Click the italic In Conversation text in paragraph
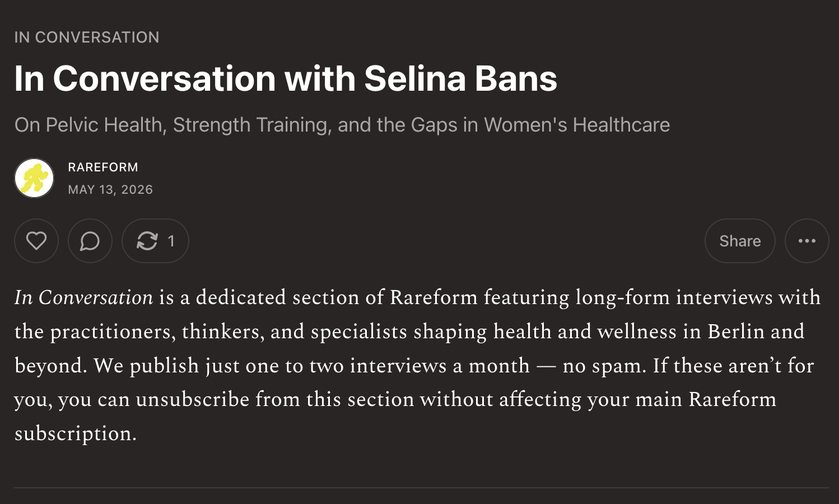The image size is (839, 504). 83,297
